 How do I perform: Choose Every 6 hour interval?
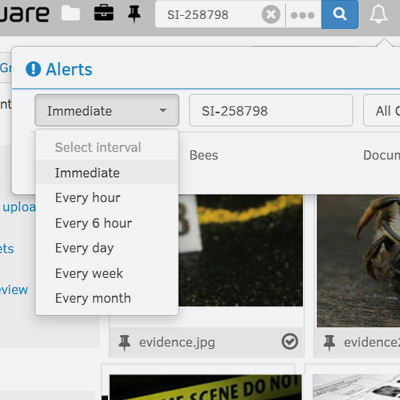[107, 223]
